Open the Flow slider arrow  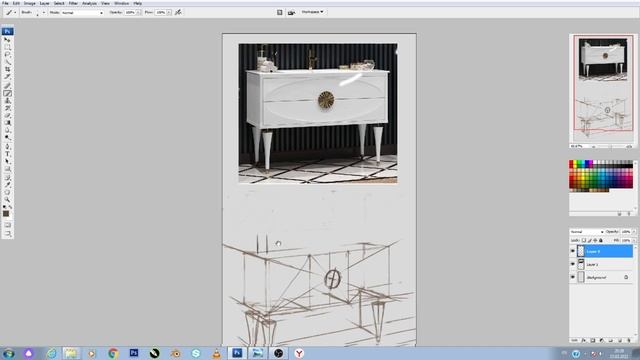(x=169, y=13)
